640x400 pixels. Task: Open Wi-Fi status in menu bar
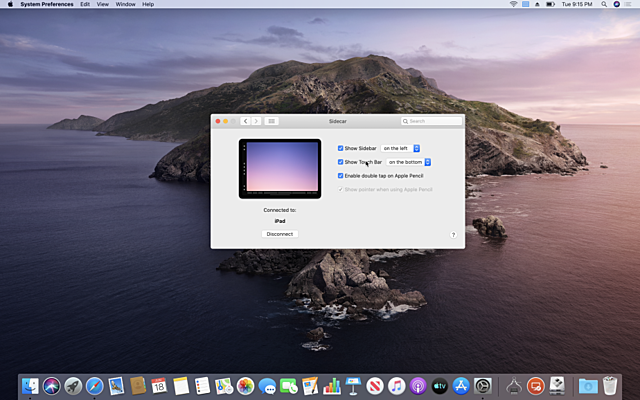pos(513,4)
